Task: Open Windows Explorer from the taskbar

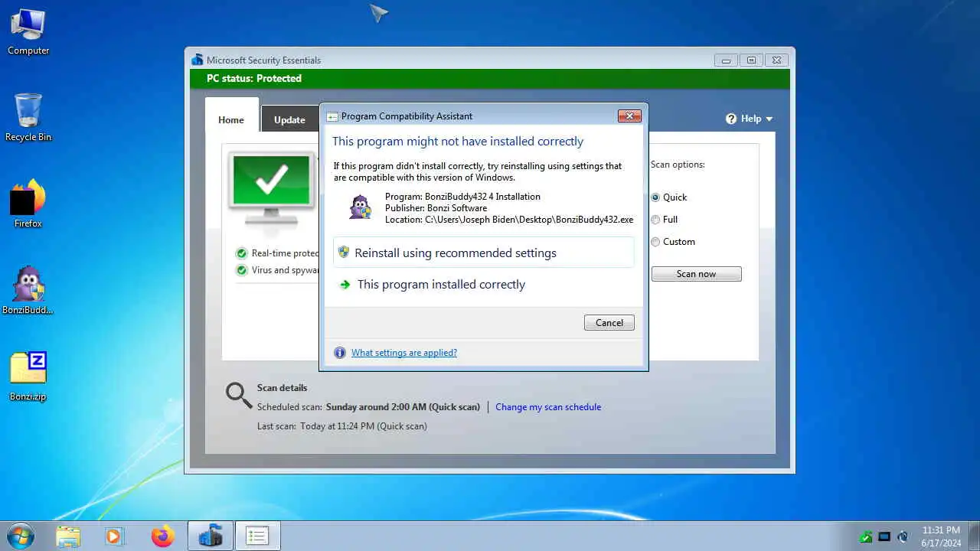Action: [68, 536]
